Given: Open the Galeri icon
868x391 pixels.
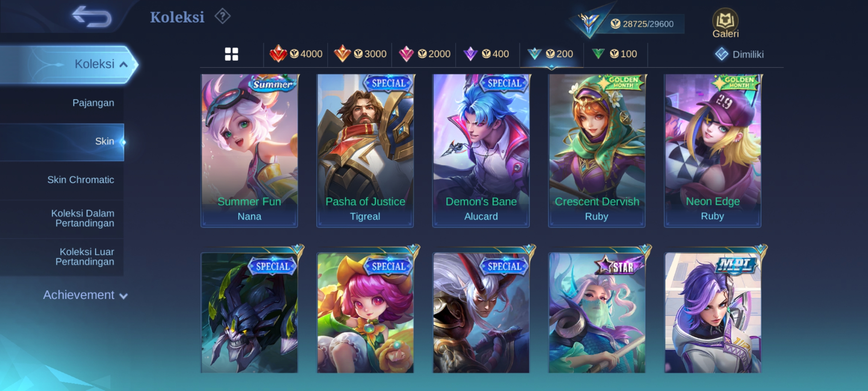Looking at the screenshot, I should 725,24.
